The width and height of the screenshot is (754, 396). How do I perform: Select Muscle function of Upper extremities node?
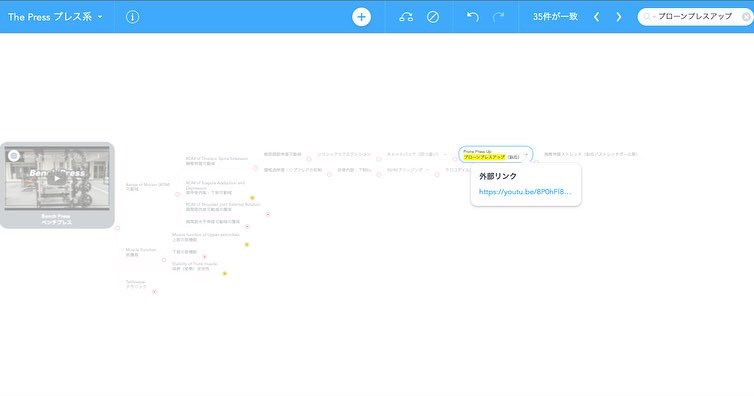click(205, 237)
